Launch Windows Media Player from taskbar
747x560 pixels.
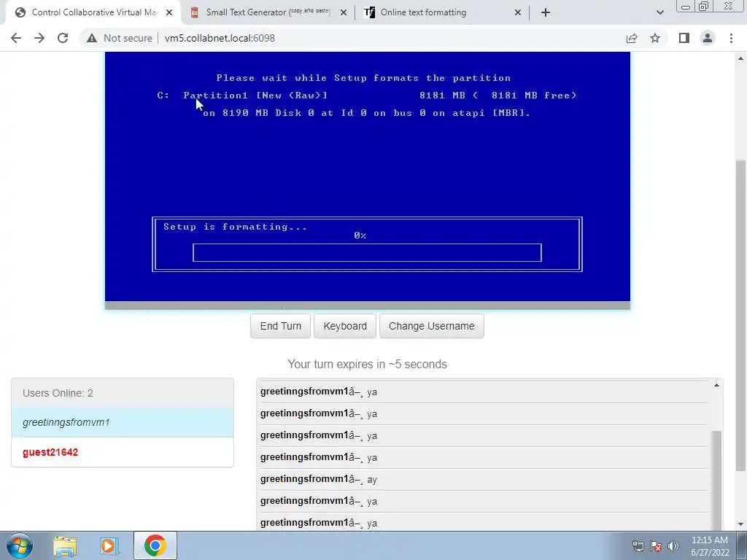pos(109,545)
